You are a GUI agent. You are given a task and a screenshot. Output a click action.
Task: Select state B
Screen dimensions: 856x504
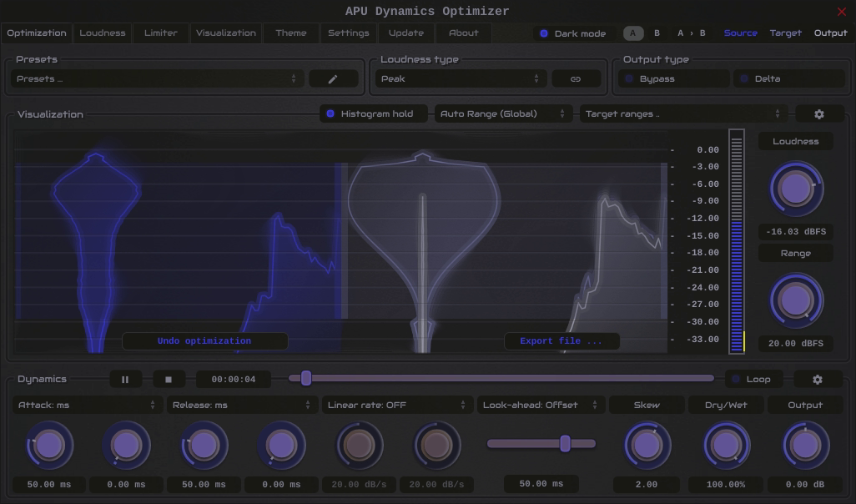[x=657, y=33]
